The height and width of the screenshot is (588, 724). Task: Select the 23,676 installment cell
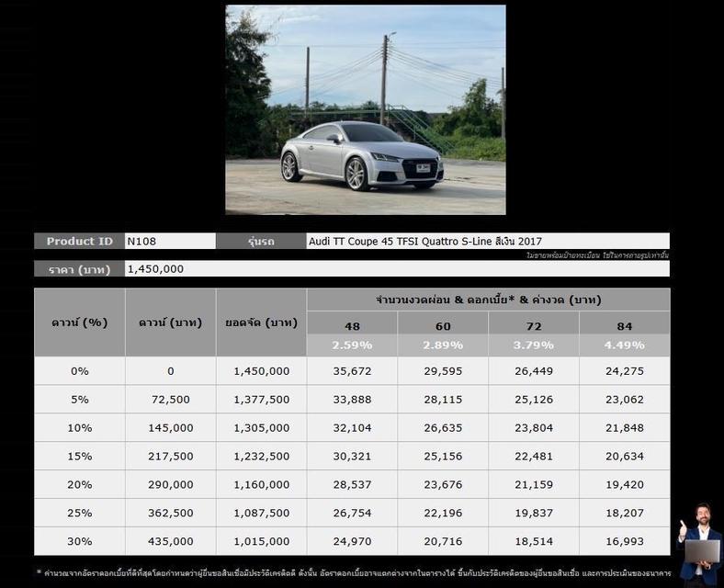[x=443, y=485]
